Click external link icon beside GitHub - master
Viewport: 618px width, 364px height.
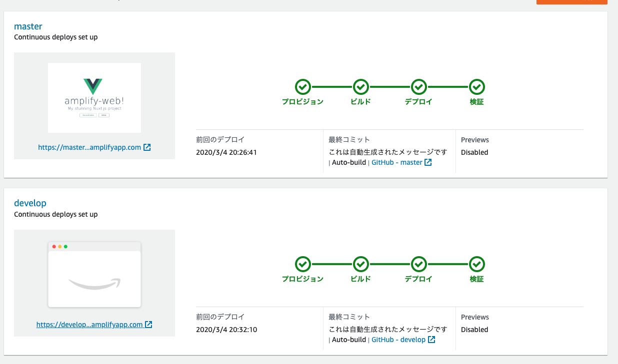click(x=428, y=162)
